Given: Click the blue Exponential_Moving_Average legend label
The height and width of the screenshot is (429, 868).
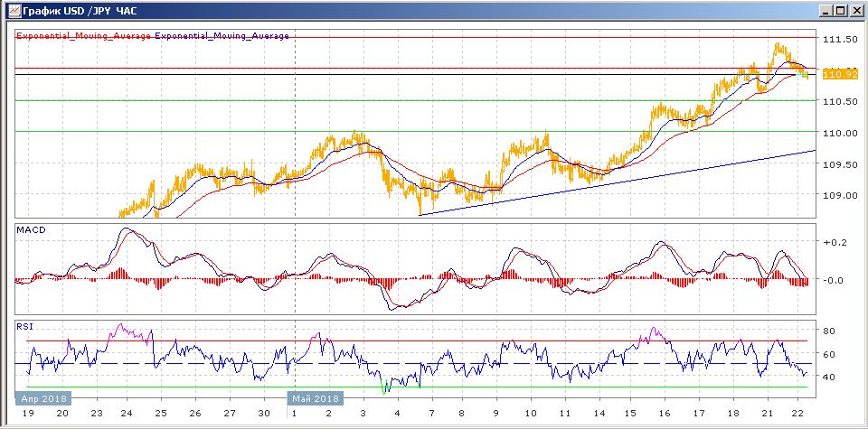Looking at the screenshot, I should pos(222,35).
